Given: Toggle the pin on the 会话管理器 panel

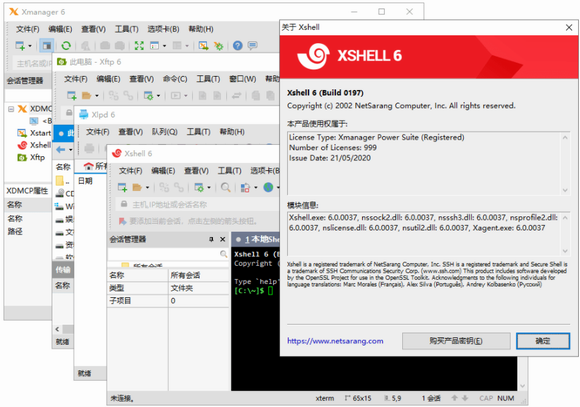Looking at the screenshot, I should pyautogui.click(x=211, y=239).
